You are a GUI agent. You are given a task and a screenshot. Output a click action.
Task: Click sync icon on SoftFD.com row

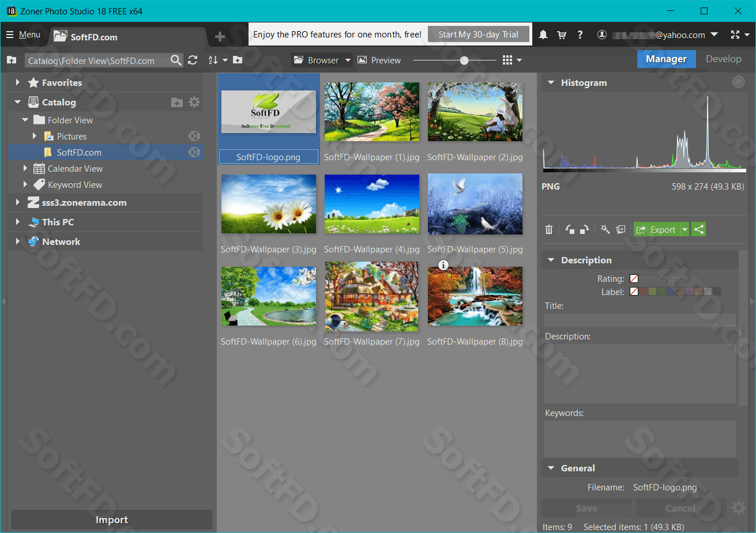point(194,152)
